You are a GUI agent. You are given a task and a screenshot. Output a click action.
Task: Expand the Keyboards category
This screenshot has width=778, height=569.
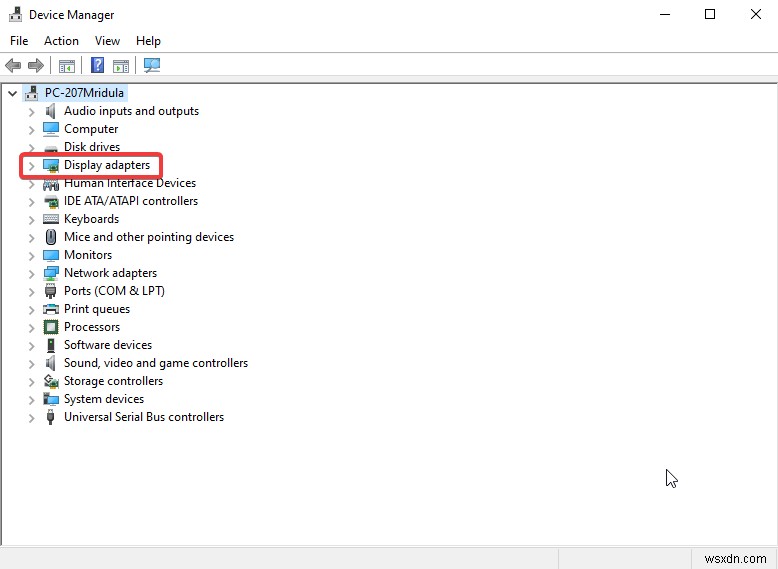pyautogui.click(x=31, y=220)
